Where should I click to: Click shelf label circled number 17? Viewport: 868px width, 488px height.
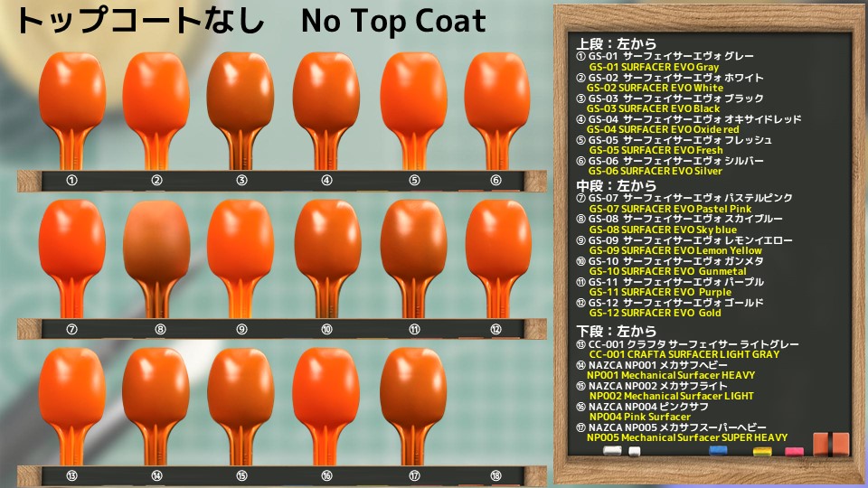414,476
